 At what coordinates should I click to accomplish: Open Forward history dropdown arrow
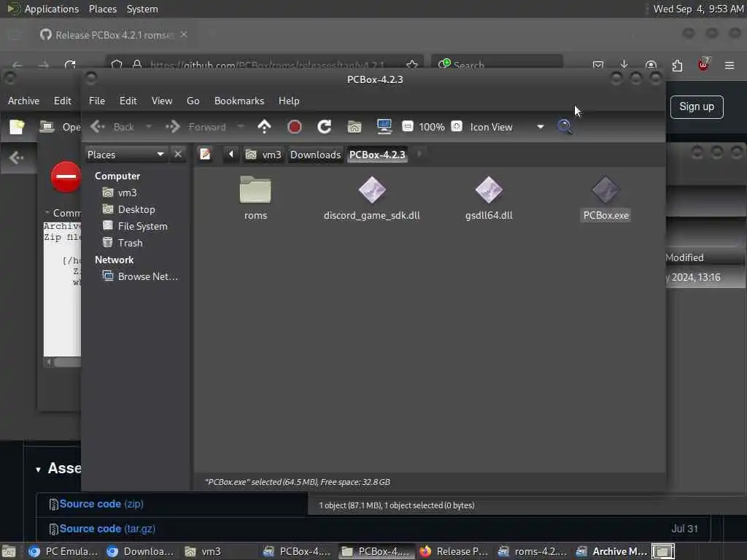tap(241, 127)
